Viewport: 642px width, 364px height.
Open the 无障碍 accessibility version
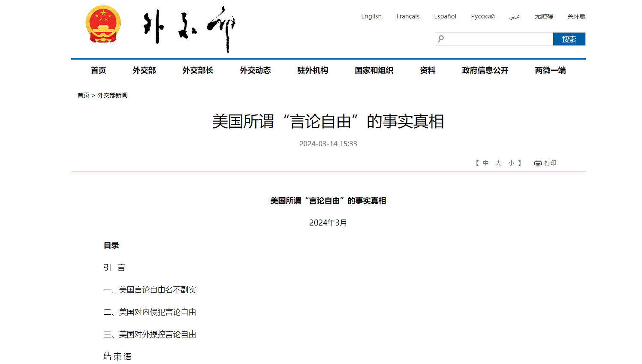tap(543, 16)
